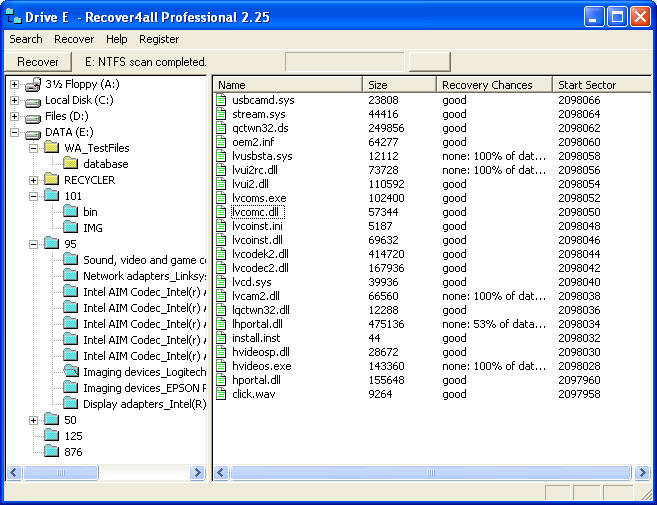Screen dimensions: 657x505
Task: Click the IMG deleted folder icon
Action: pos(70,227)
